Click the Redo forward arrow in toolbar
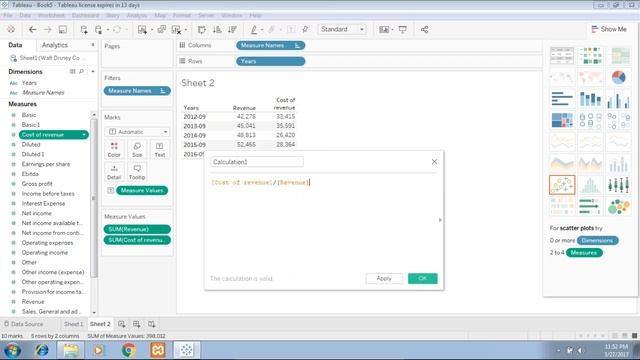The width and height of the screenshot is (640, 360). click(x=47, y=29)
